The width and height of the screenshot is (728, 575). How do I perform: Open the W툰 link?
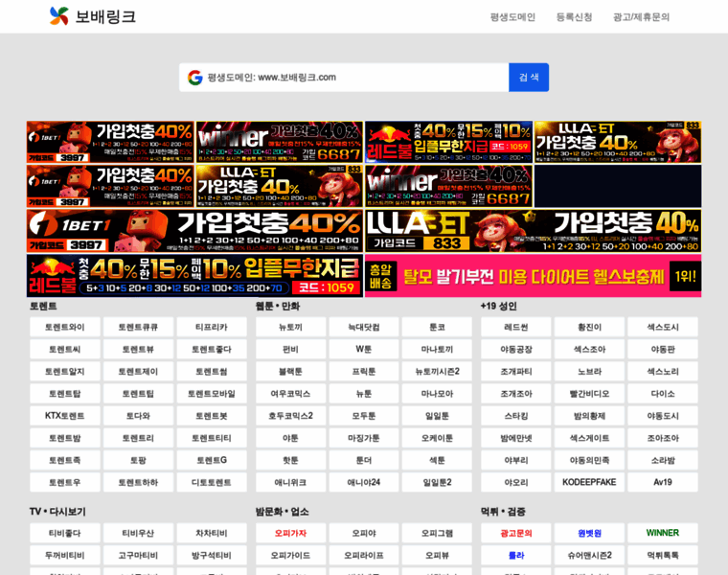tap(364, 349)
